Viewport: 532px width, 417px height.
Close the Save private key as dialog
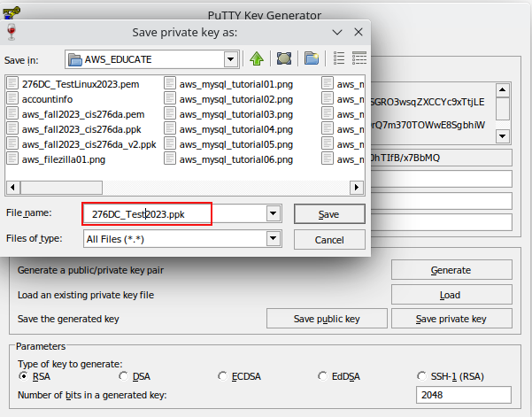(359, 32)
